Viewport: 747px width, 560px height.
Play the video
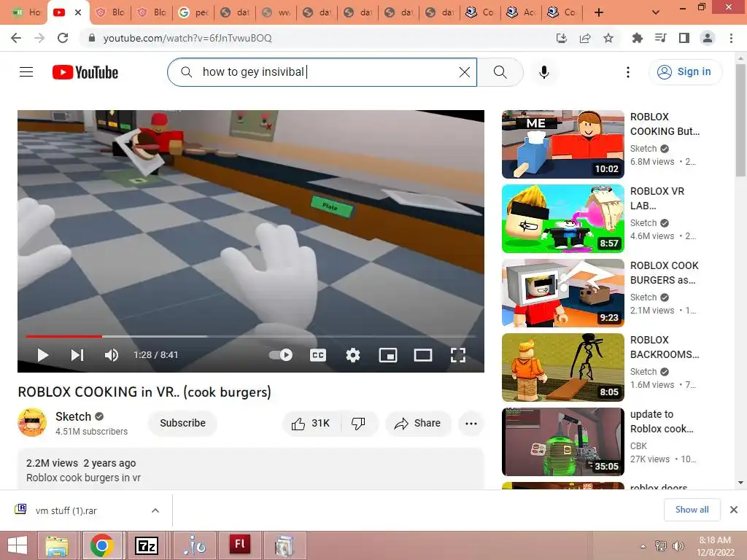(x=43, y=355)
